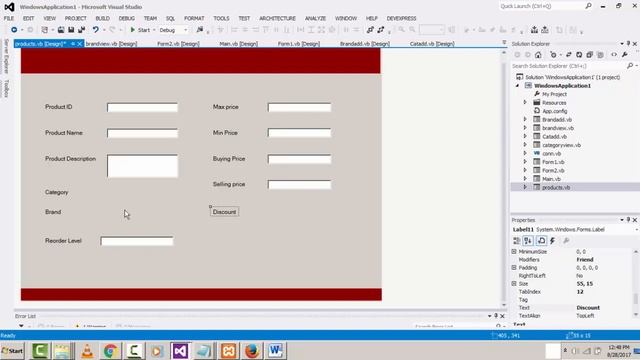640x360 pixels.
Task: Close the Error List panel
Action: pyautogui.click(x=502, y=316)
